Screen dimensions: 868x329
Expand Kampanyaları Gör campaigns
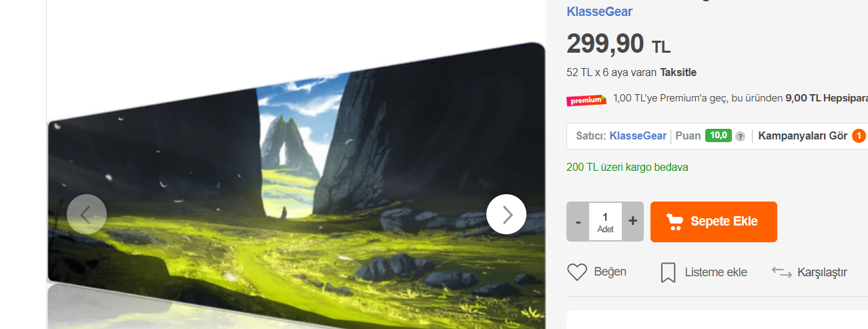click(x=803, y=135)
